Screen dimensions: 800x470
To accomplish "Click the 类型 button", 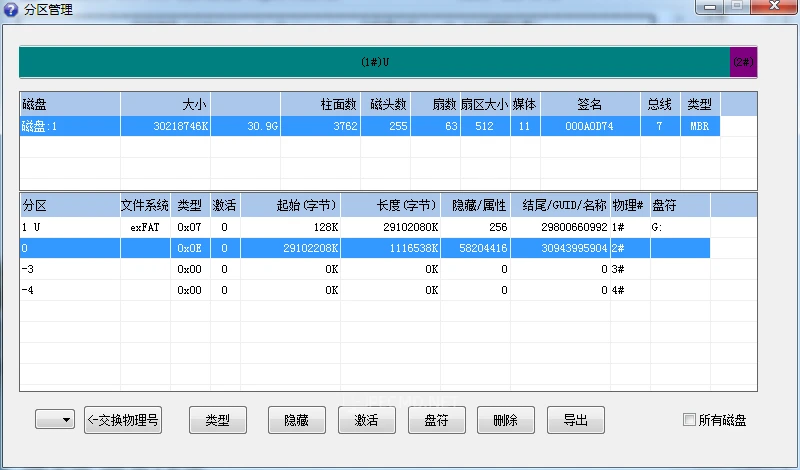I will pos(218,420).
